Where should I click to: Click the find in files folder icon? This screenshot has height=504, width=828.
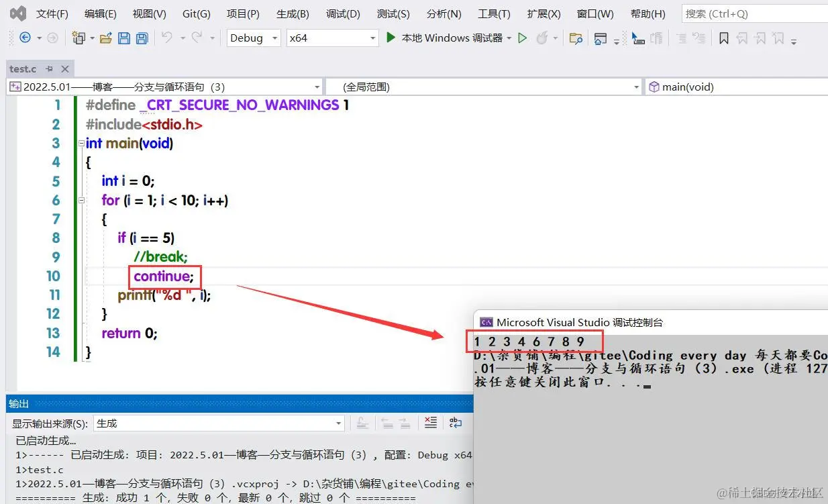[576, 38]
